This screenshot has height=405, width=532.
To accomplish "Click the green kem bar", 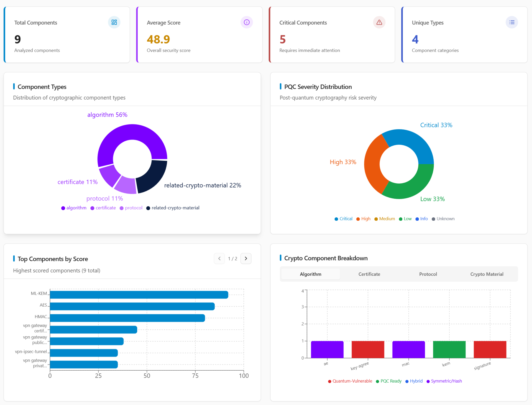I will pyautogui.click(x=449, y=349).
